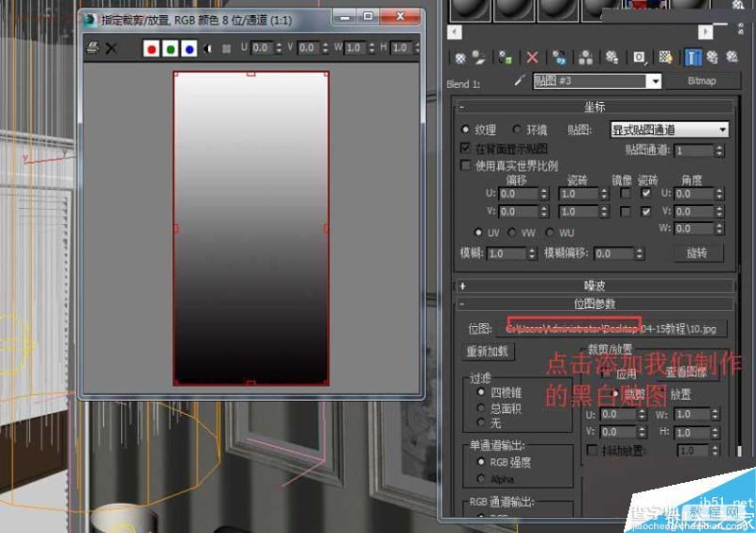Click Put Material to Scene icon
Image resolution: width=756 pixels, height=533 pixels.
tap(479, 59)
